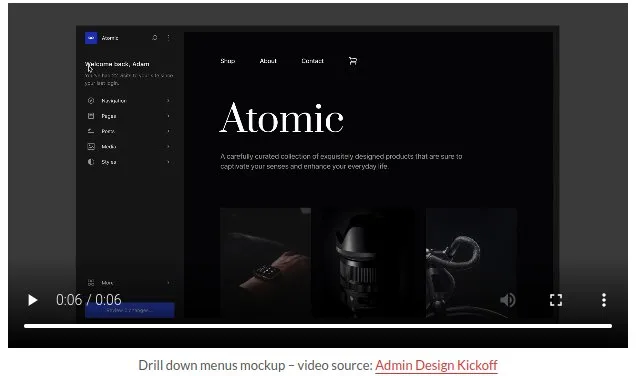Expand the Media chevron arrow

click(168, 146)
